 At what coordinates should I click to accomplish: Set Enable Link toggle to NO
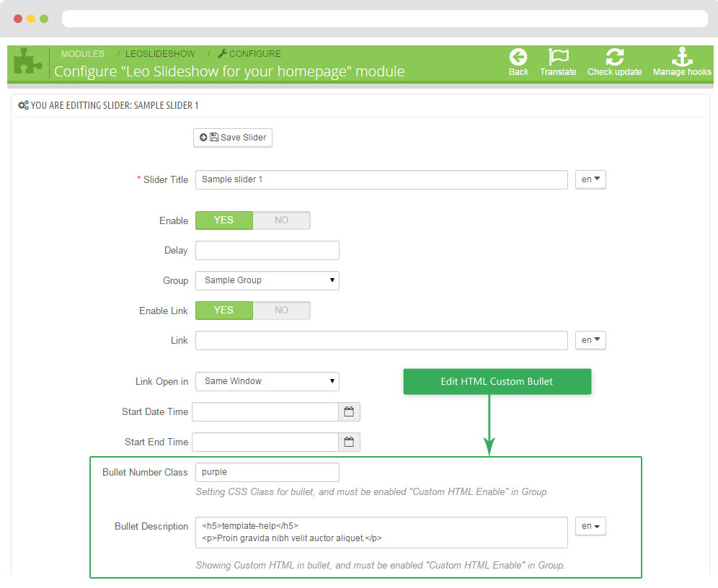(x=281, y=311)
